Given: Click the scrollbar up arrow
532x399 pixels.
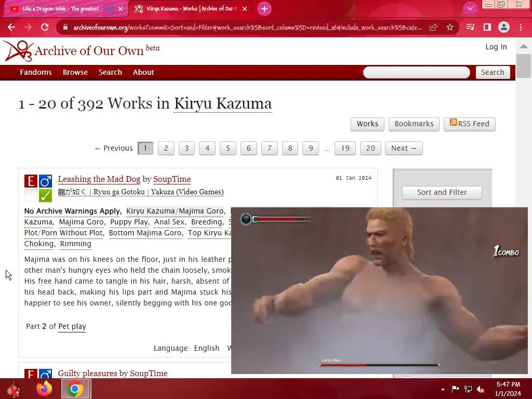Looking at the screenshot, I should point(524,46).
